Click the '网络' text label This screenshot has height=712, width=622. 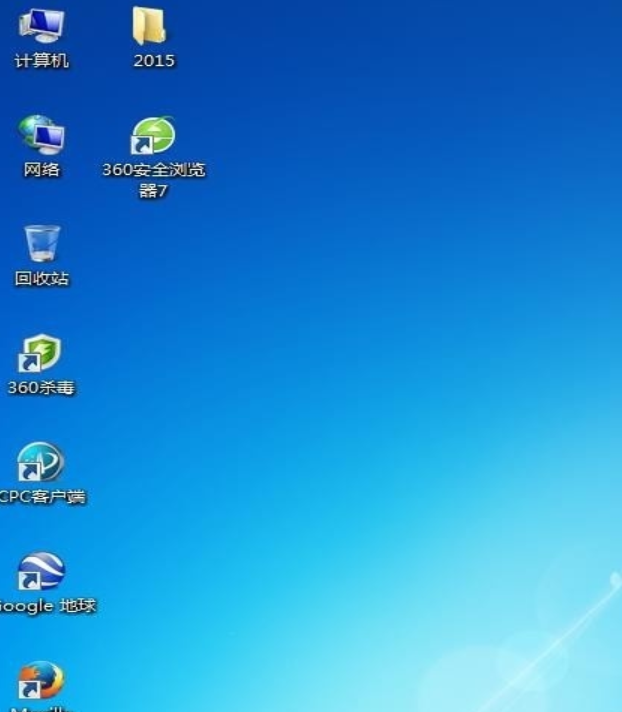41,170
